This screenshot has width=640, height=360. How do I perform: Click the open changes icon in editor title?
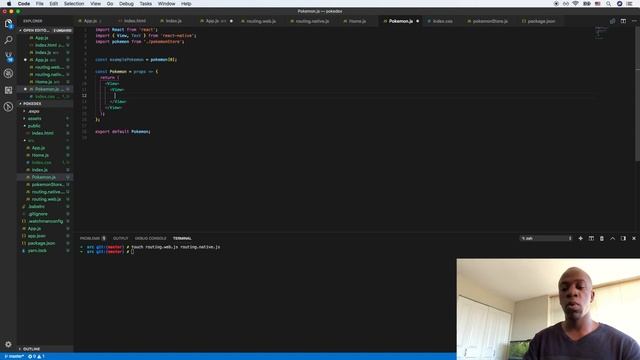tap(612, 21)
